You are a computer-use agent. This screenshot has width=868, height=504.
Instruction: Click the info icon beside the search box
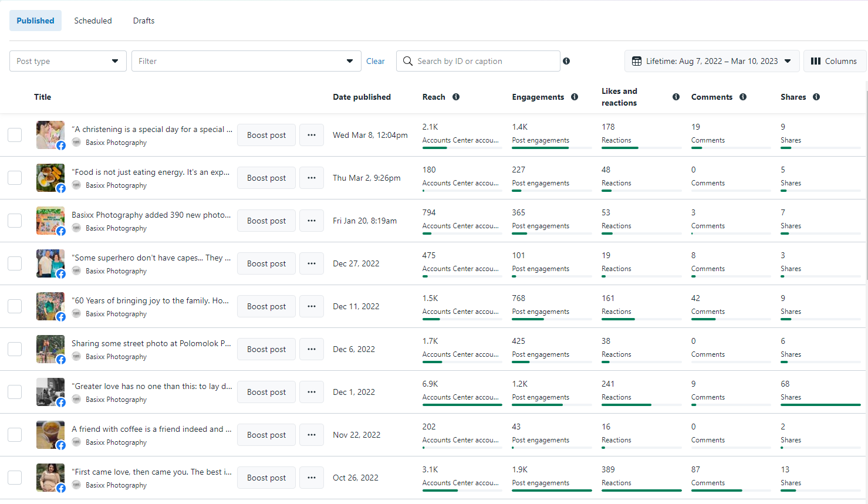pos(566,61)
